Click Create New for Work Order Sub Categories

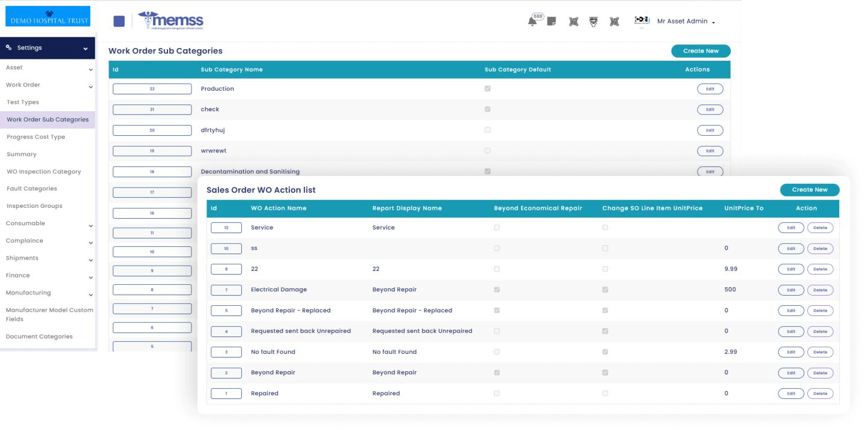pos(701,51)
